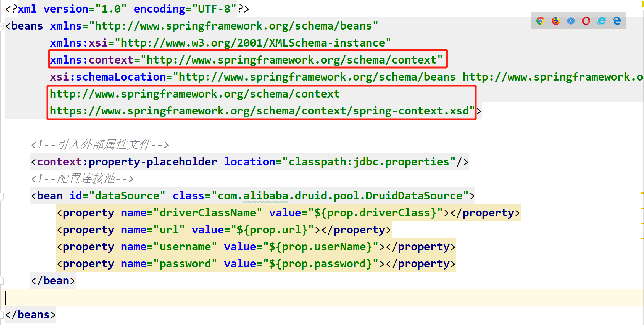
Task: Open preview in Safari browser
Action: [571, 21]
